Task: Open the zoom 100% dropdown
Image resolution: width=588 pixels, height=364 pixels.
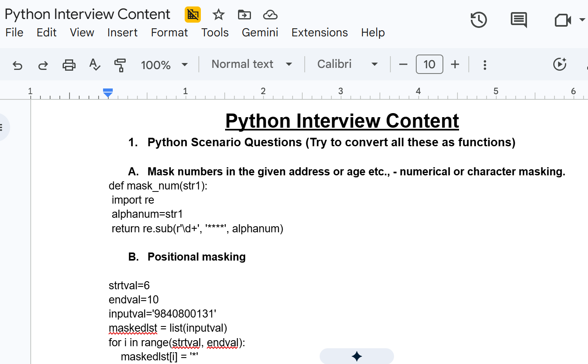Action: click(164, 65)
